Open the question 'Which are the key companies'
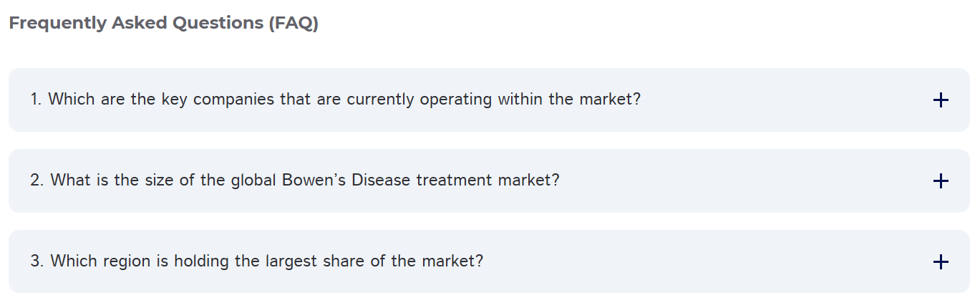 [335, 99]
